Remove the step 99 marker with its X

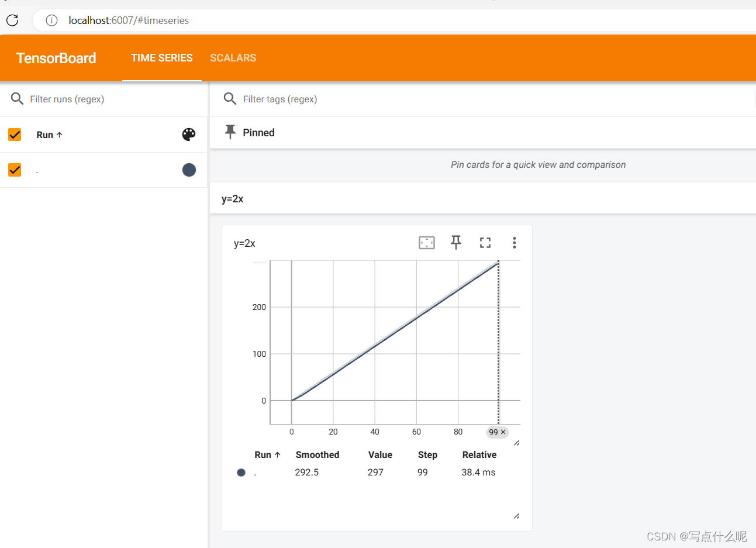point(503,432)
